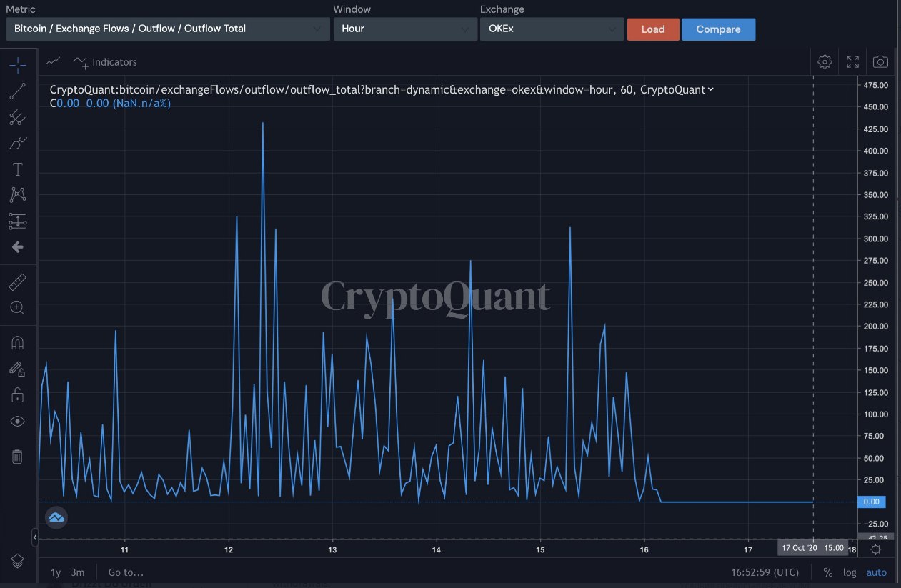This screenshot has width=901, height=588.
Task: Click the 17 Oct '20 15:00 time label
Action: [x=813, y=548]
